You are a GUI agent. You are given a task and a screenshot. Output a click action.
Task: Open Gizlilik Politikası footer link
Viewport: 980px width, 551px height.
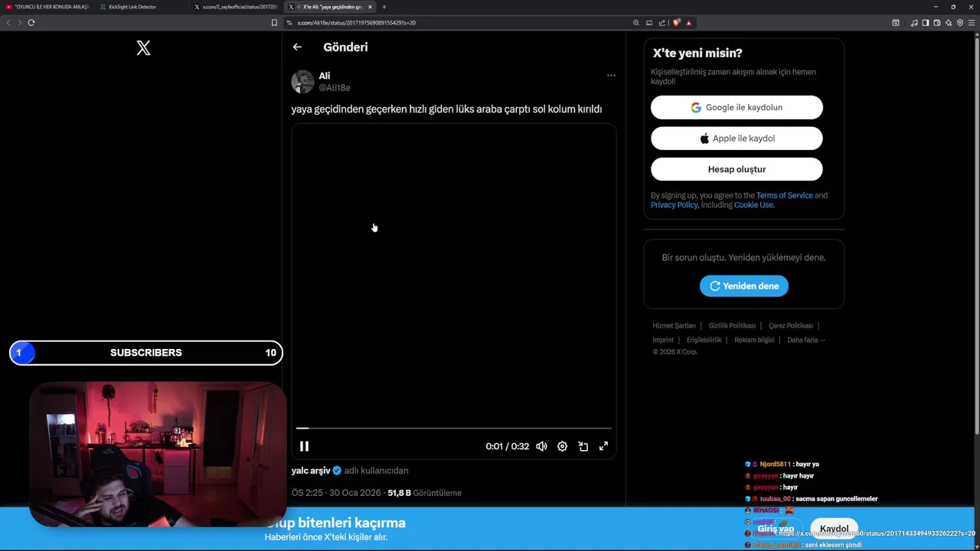click(732, 326)
